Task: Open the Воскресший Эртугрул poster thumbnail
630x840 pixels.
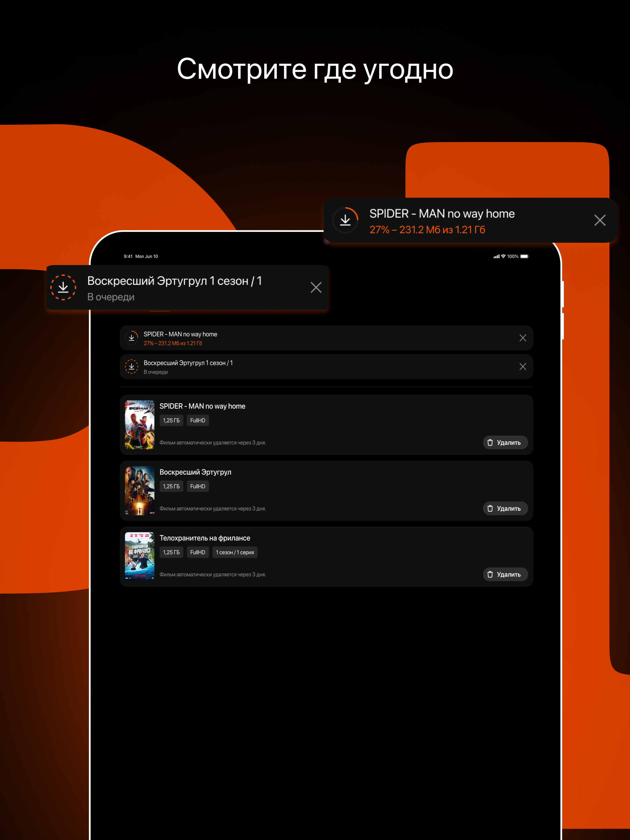Action: pyautogui.click(x=139, y=491)
